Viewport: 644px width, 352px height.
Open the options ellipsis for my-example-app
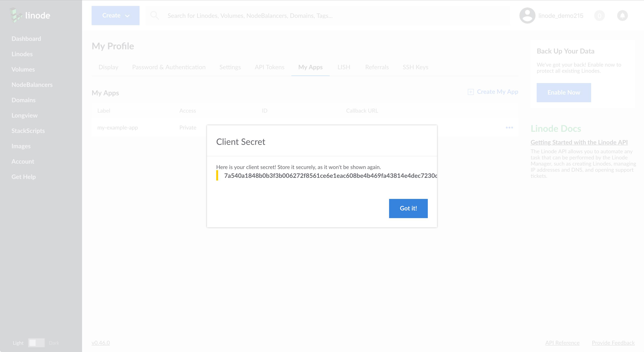click(509, 127)
